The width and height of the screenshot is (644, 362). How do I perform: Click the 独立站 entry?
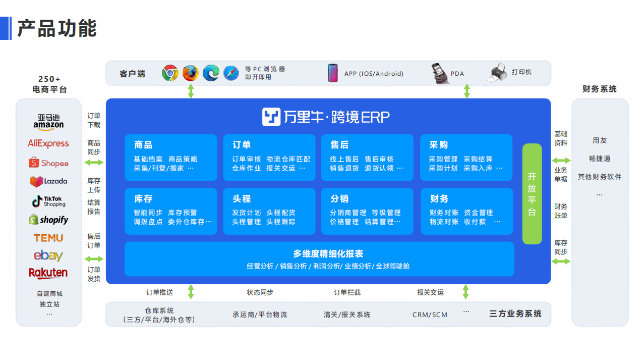point(49,304)
